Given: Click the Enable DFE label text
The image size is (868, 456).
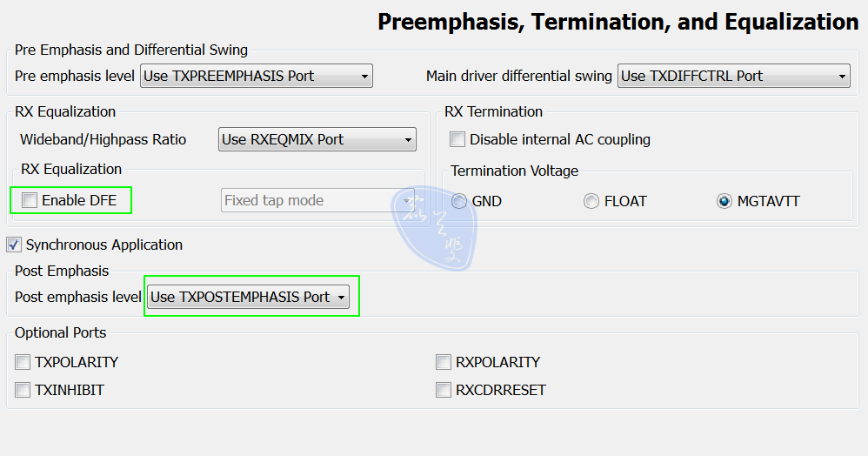Looking at the screenshot, I should [x=79, y=200].
